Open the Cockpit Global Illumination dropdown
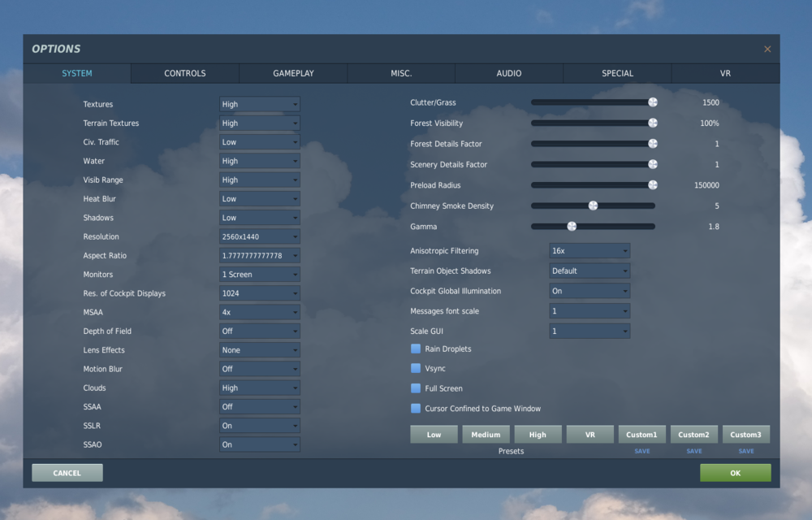Image resolution: width=812 pixels, height=520 pixels. click(x=589, y=291)
